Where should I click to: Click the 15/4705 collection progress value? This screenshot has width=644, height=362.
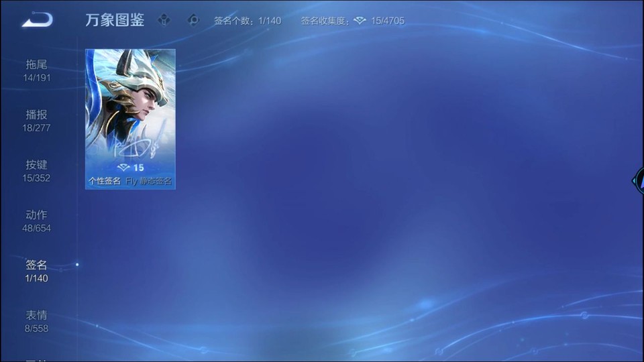pyautogui.click(x=388, y=21)
